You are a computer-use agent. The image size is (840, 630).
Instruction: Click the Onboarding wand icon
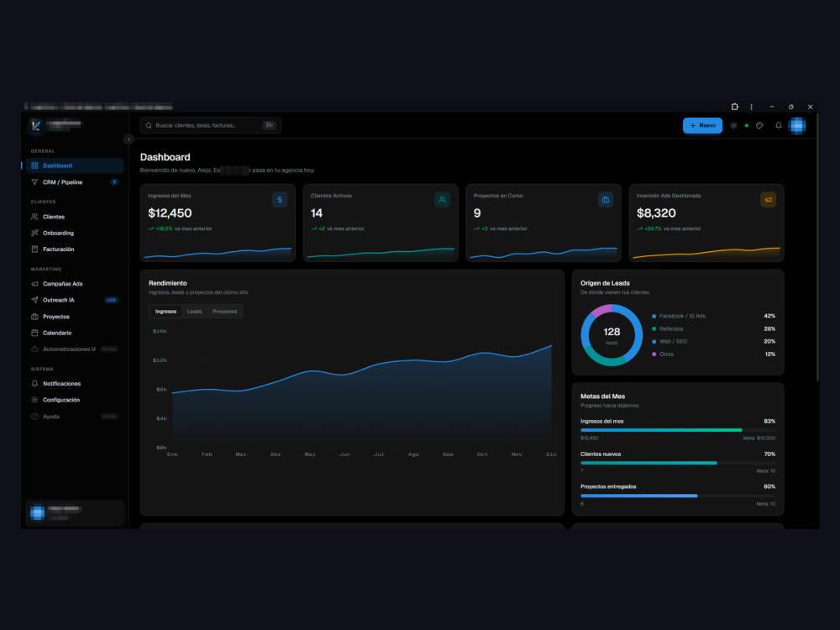click(34, 233)
